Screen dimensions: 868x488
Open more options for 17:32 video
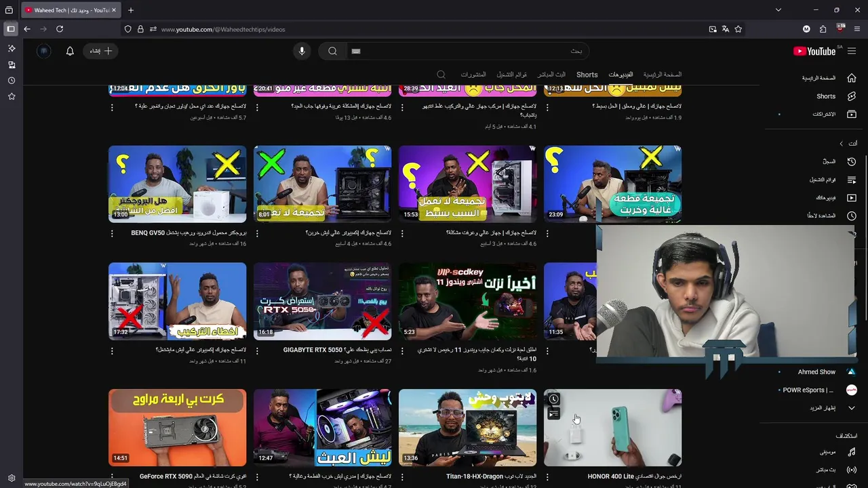(112, 350)
